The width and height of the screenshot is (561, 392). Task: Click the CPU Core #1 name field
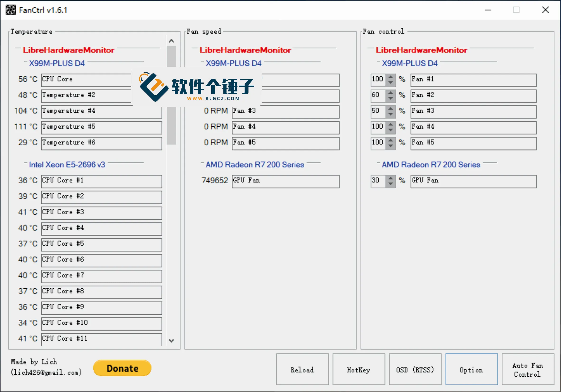coord(102,181)
